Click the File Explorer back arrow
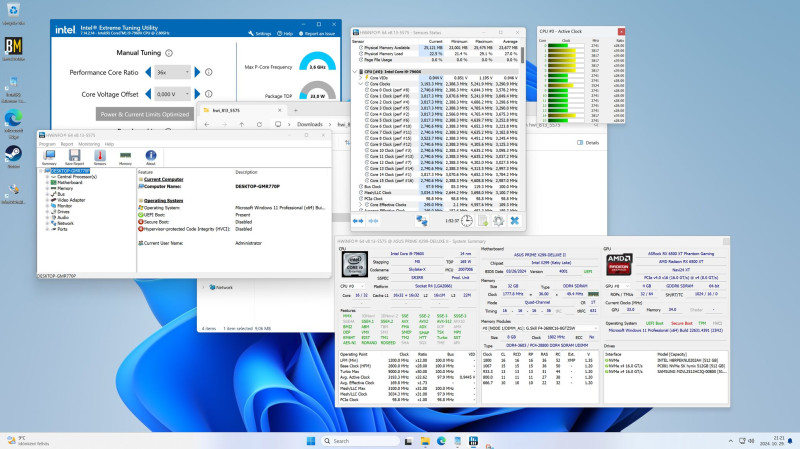The image size is (800, 449). [207, 124]
